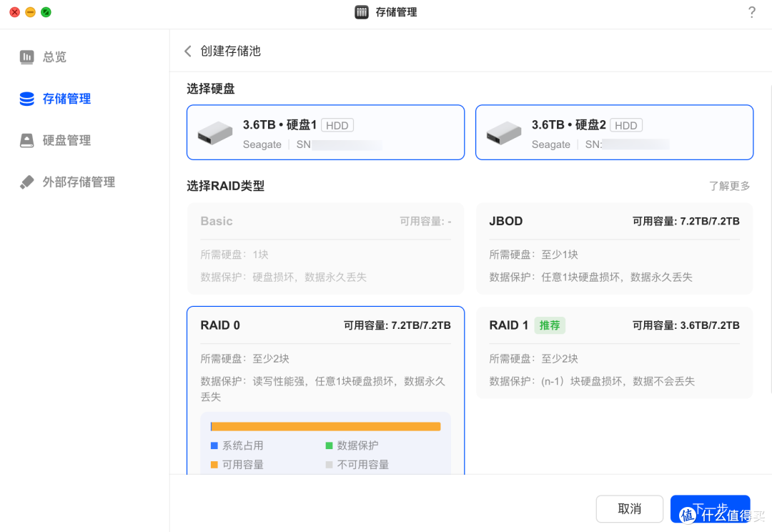Click the Seagate label under 硬盘2
Image resolution: width=772 pixels, height=532 pixels.
click(550, 145)
